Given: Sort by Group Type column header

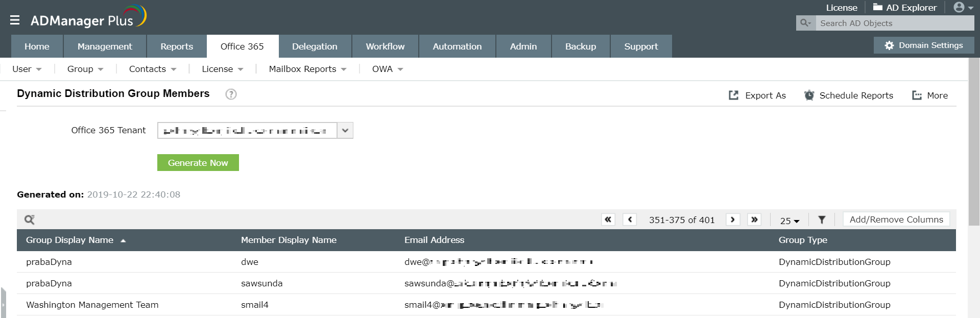Looking at the screenshot, I should click(803, 240).
